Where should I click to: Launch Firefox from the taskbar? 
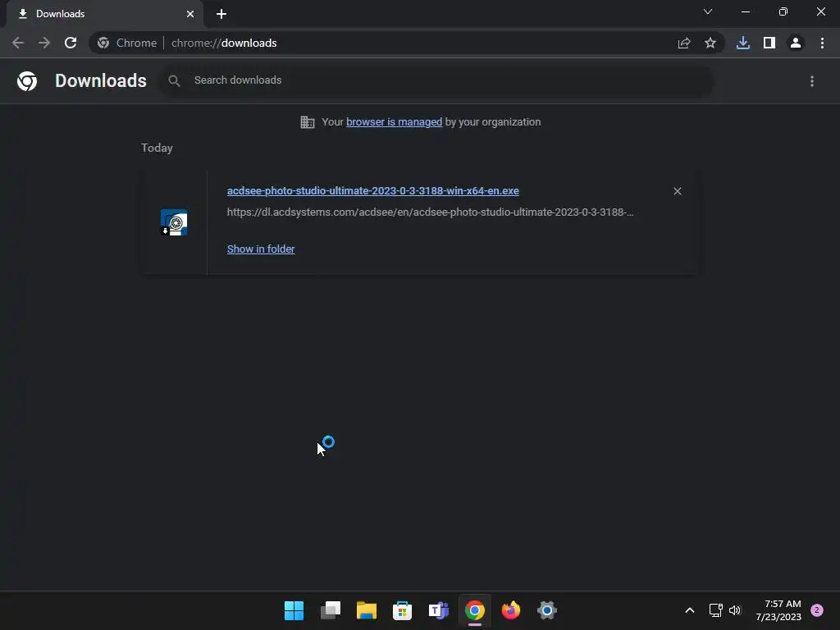(x=510, y=610)
